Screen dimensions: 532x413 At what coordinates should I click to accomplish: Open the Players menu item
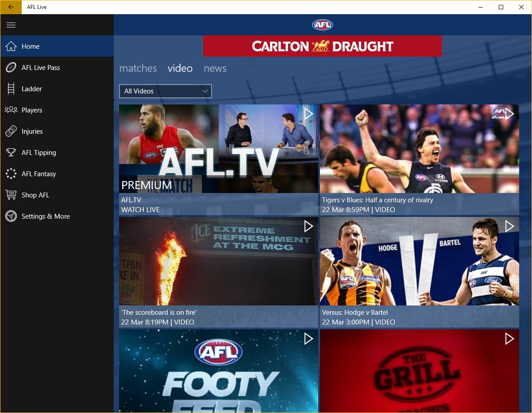pyautogui.click(x=57, y=110)
